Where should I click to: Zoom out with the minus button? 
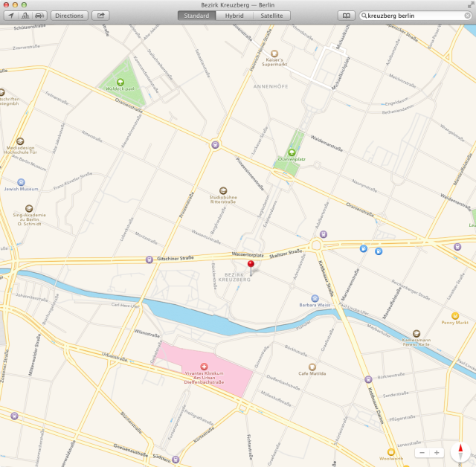click(x=422, y=453)
